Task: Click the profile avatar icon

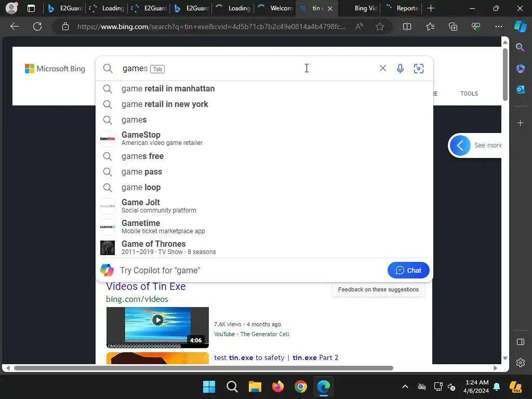Action: 11,8
